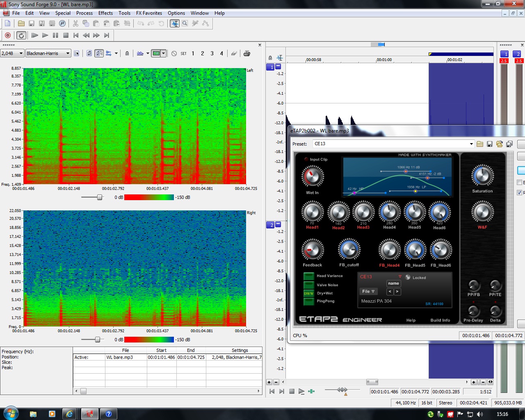Enable the Dry+Wet DWW switch

[308, 293]
